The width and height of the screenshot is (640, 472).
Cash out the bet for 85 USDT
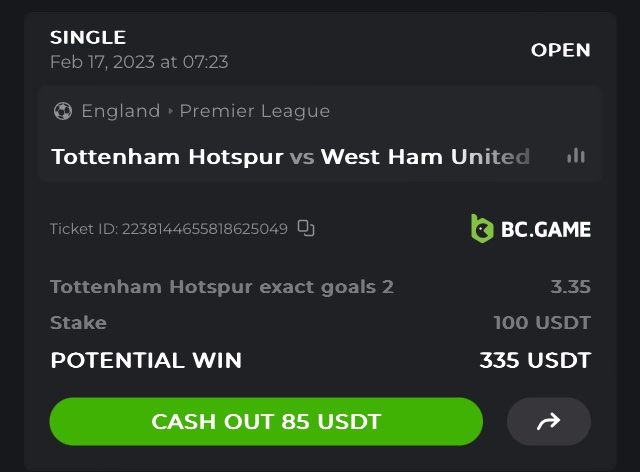[266, 422]
